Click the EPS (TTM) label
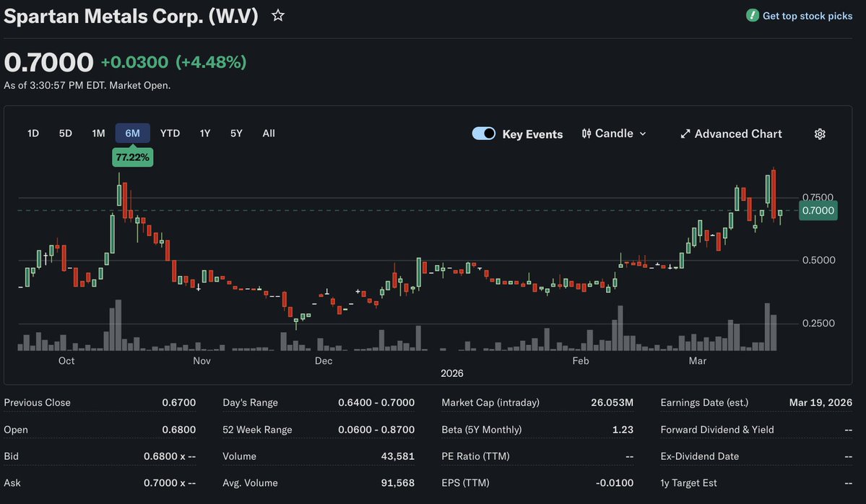This screenshot has height=504, width=866. (x=466, y=482)
